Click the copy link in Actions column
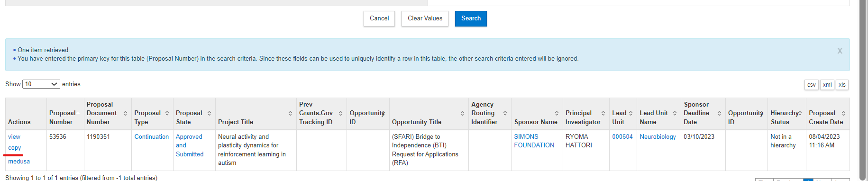The image size is (868, 181). [x=15, y=148]
